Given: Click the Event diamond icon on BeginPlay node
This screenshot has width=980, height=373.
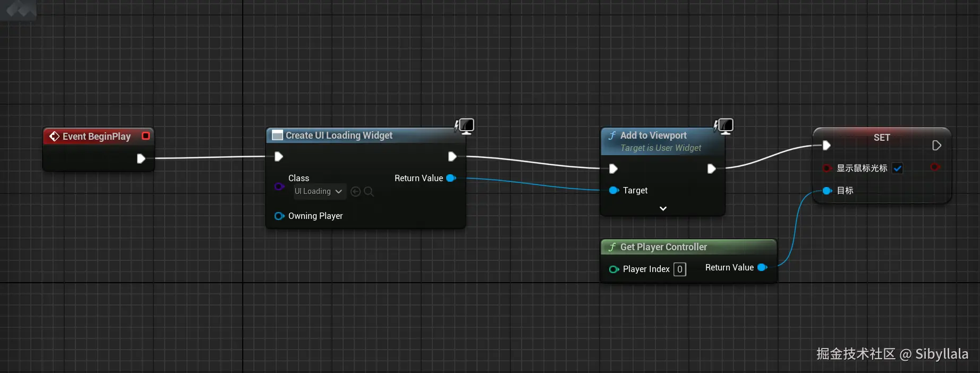Looking at the screenshot, I should [54, 137].
